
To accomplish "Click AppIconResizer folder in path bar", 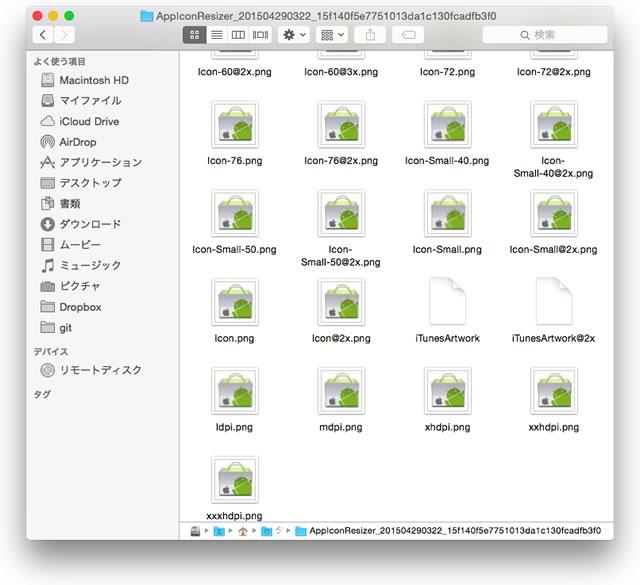I will click(448, 531).
